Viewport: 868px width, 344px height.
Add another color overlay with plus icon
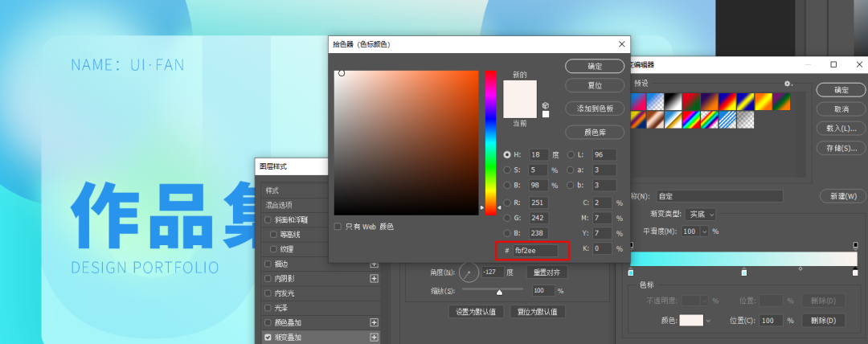tap(374, 322)
